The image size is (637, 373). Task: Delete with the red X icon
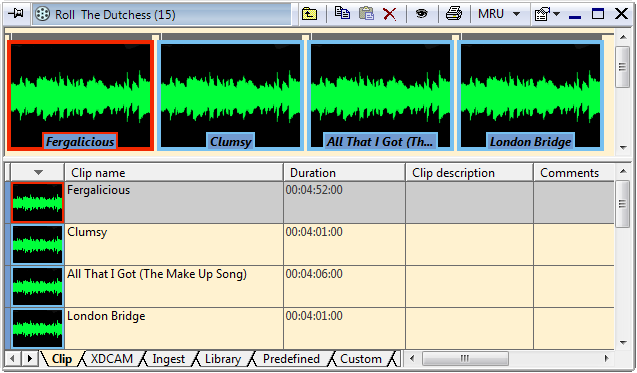tap(389, 15)
